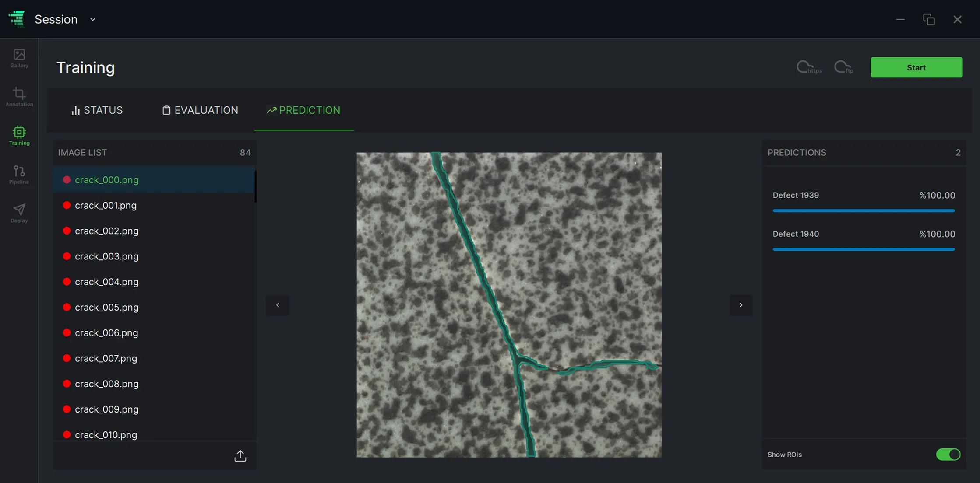Click the IMAGE LIST header count 84
The width and height of the screenshot is (980, 483).
pos(245,152)
